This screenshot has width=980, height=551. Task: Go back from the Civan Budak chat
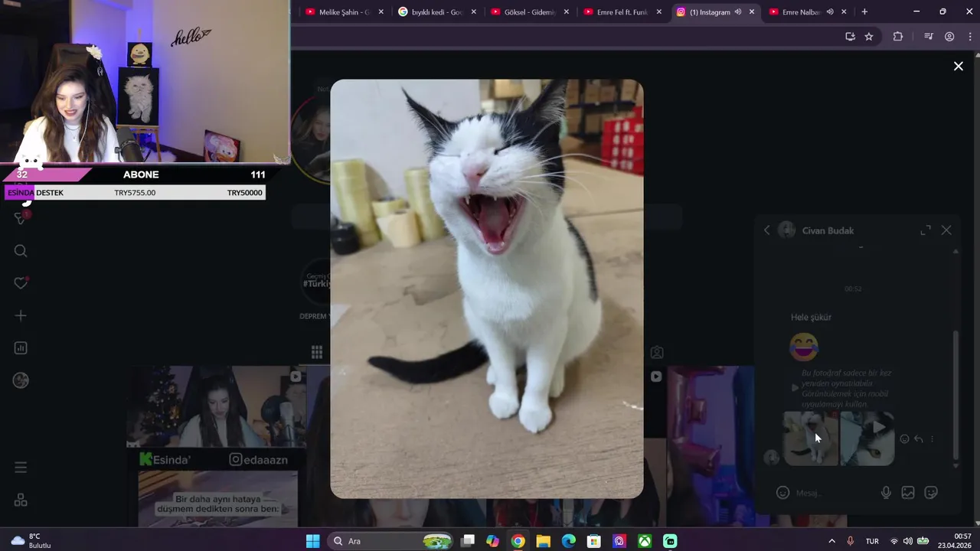(766, 230)
